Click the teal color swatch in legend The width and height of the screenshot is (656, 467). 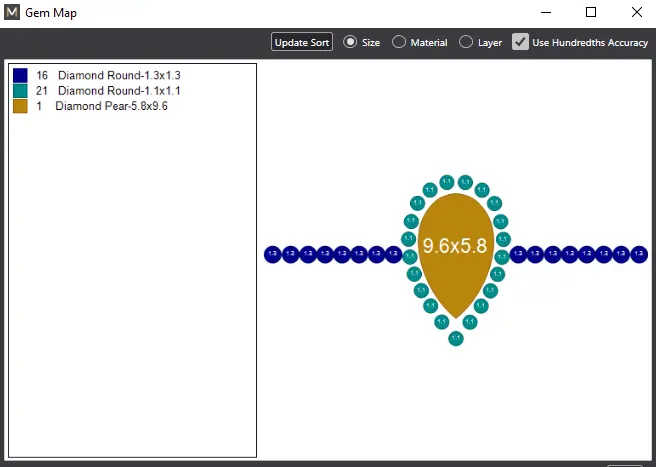click(x=20, y=90)
